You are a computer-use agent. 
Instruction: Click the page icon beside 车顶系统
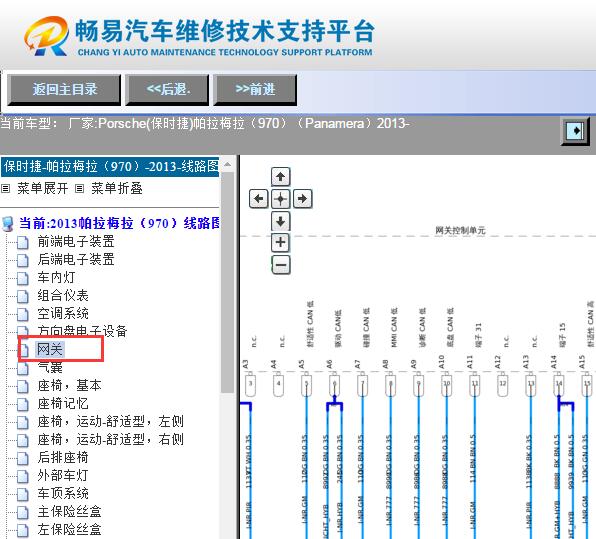coord(23,494)
